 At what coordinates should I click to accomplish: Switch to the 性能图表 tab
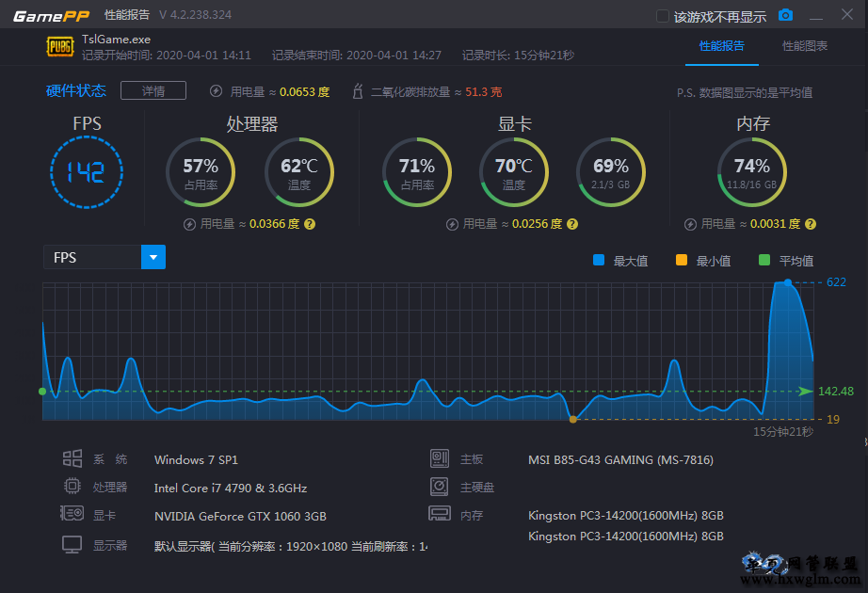click(x=805, y=46)
